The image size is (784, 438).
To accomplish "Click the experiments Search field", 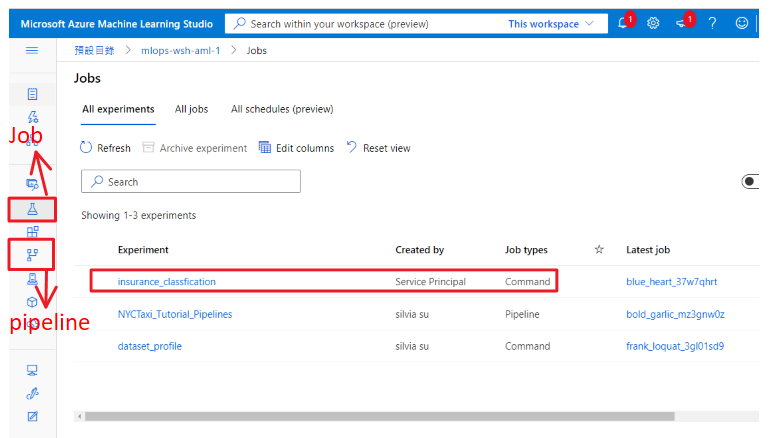I will pos(191,182).
